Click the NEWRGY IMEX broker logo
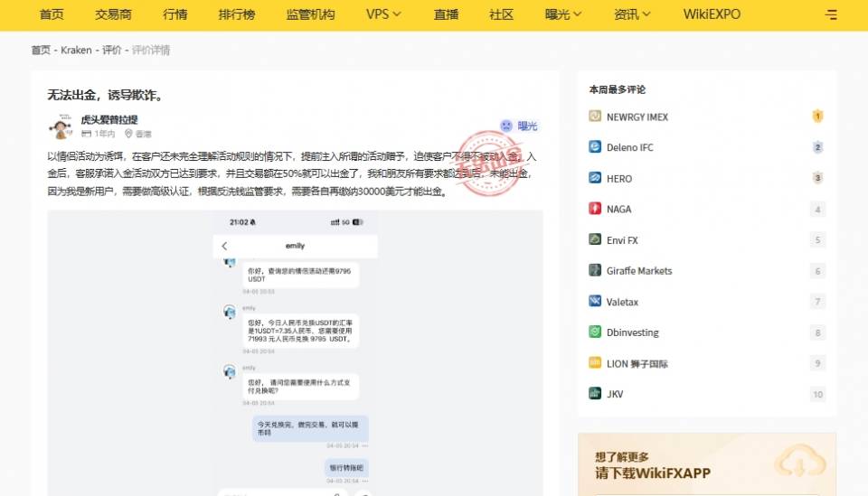The image size is (868, 496). (595, 117)
